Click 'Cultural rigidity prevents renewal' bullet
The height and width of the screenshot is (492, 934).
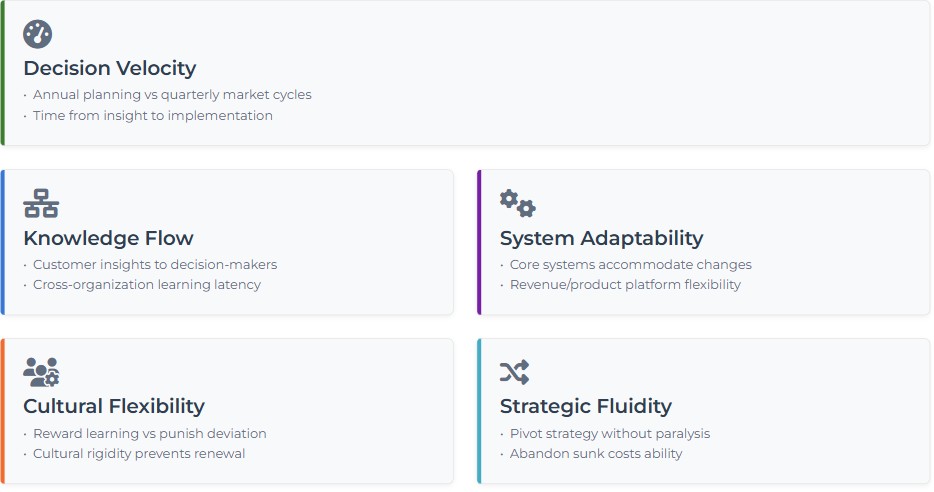click(x=139, y=453)
